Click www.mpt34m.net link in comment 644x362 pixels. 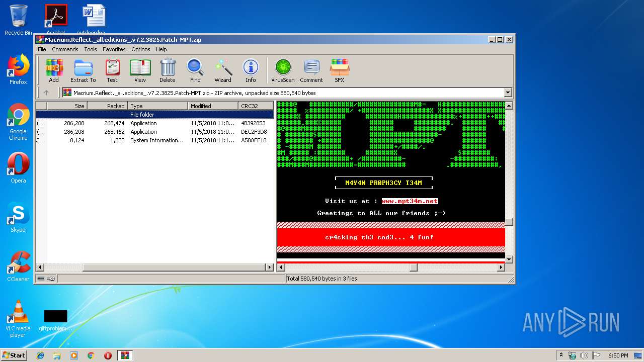[410, 201]
